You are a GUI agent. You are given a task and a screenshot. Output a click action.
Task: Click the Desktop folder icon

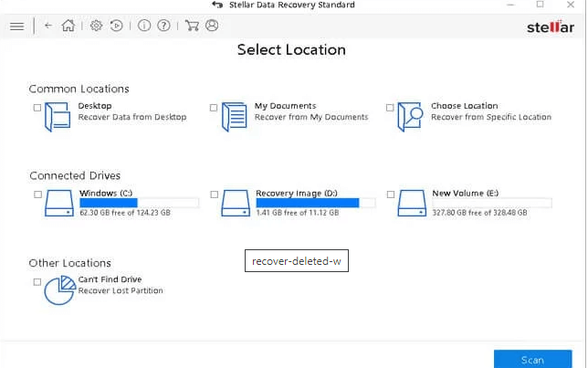point(58,117)
